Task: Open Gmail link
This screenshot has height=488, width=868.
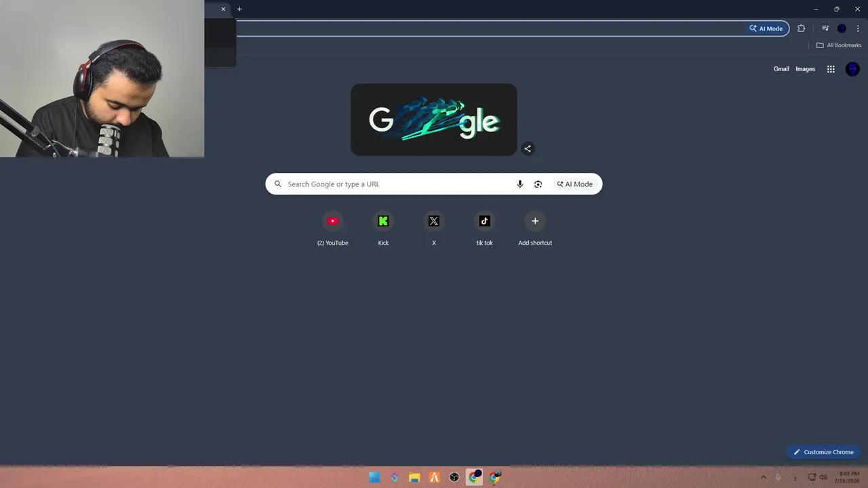Action: point(781,69)
